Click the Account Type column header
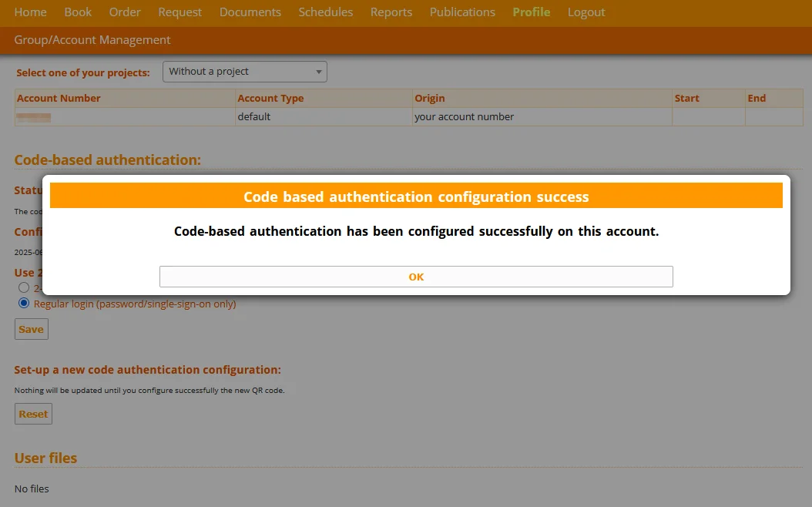The width and height of the screenshot is (812, 507). [270, 98]
